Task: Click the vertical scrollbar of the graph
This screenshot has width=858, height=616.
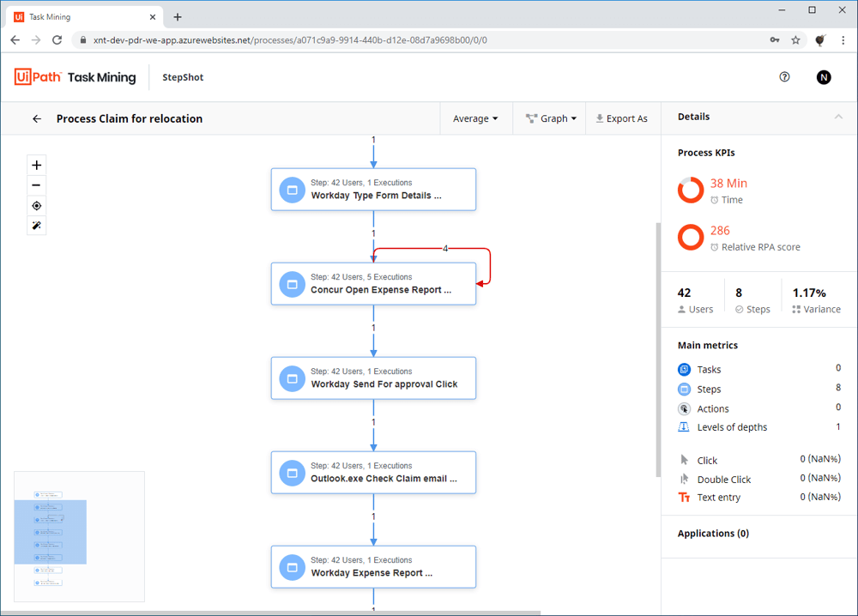Action: pyautogui.click(x=658, y=349)
